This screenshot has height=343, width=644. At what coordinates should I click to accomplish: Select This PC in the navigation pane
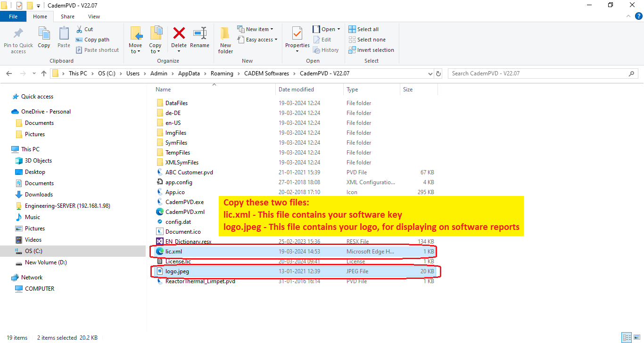coord(30,149)
